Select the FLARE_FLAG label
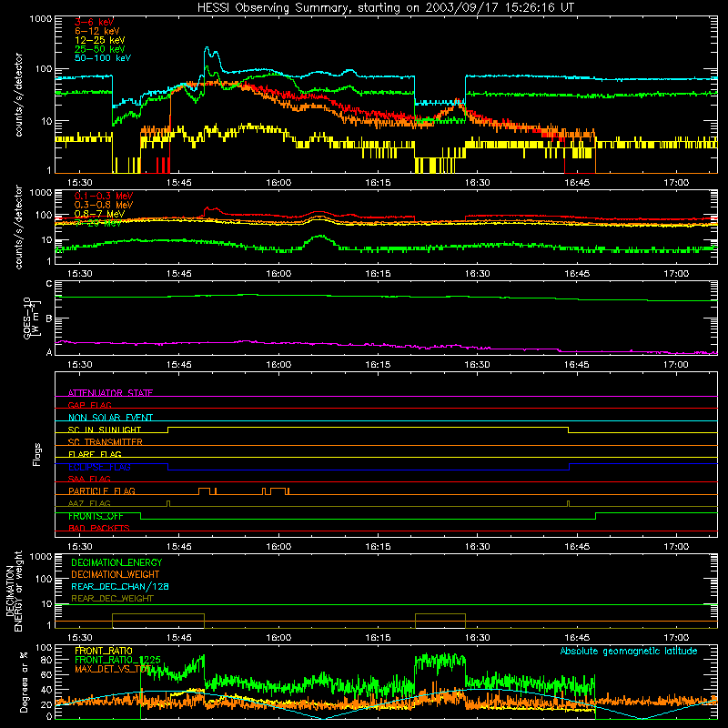Image resolution: width=728 pixels, height=728 pixels. click(95, 454)
